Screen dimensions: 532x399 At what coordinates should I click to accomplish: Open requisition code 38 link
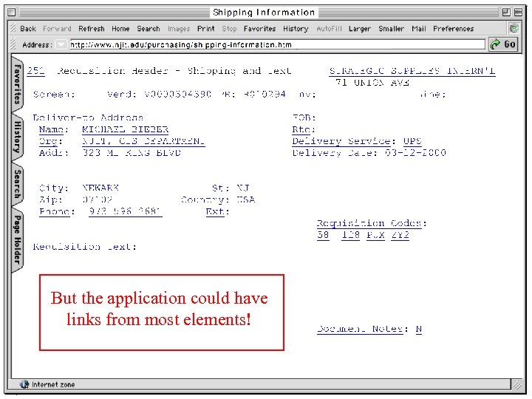tap(323, 235)
